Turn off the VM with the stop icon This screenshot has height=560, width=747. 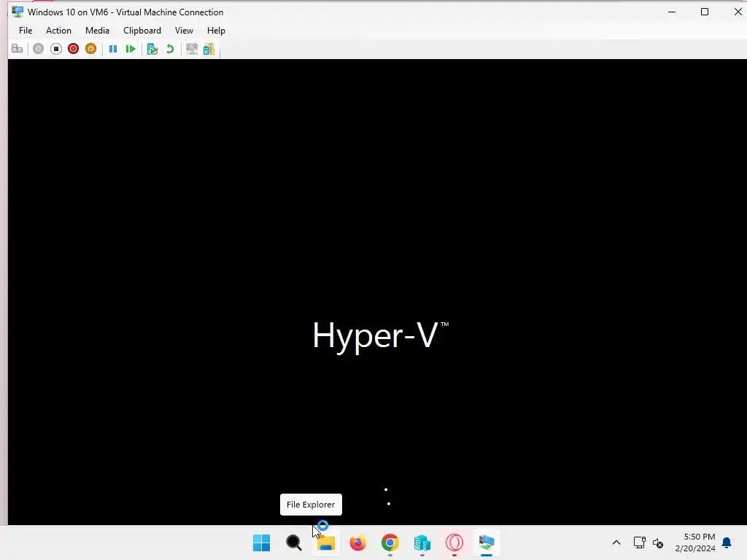click(55, 49)
